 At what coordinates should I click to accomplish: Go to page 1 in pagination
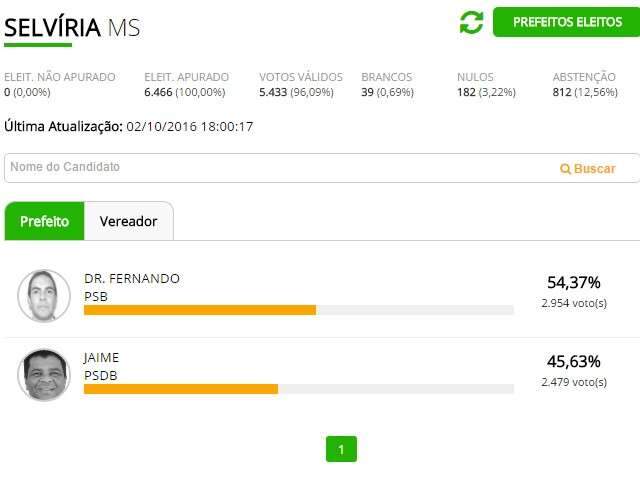point(341,449)
